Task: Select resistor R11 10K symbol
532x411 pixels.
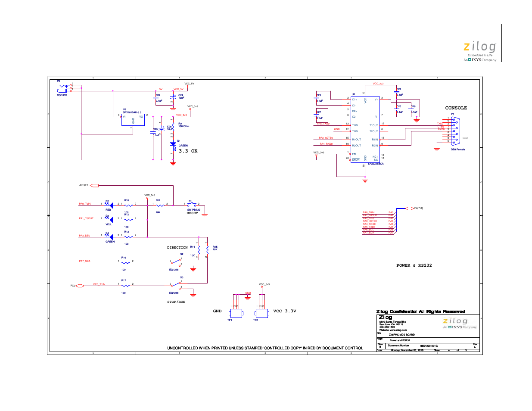Action: pyautogui.click(x=160, y=205)
